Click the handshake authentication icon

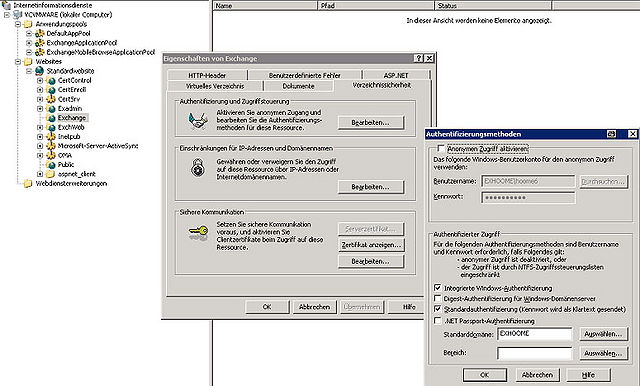198,121
